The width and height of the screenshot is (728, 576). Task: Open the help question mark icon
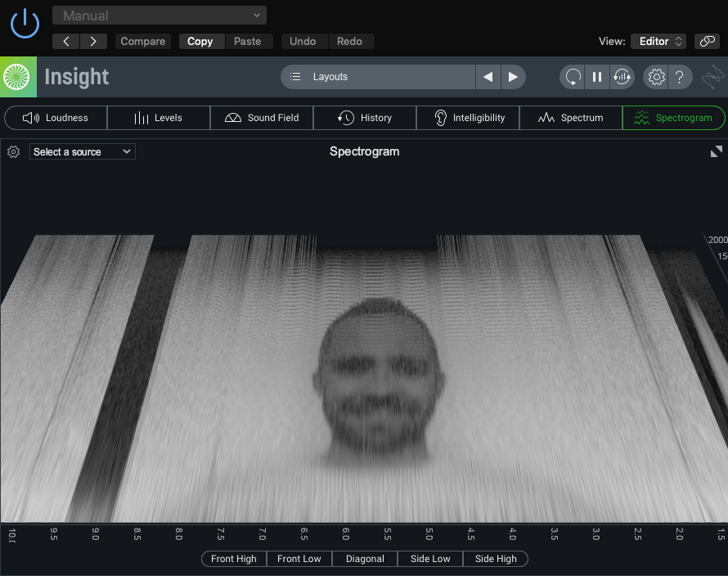pyautogui.click(x=681, y=77)
